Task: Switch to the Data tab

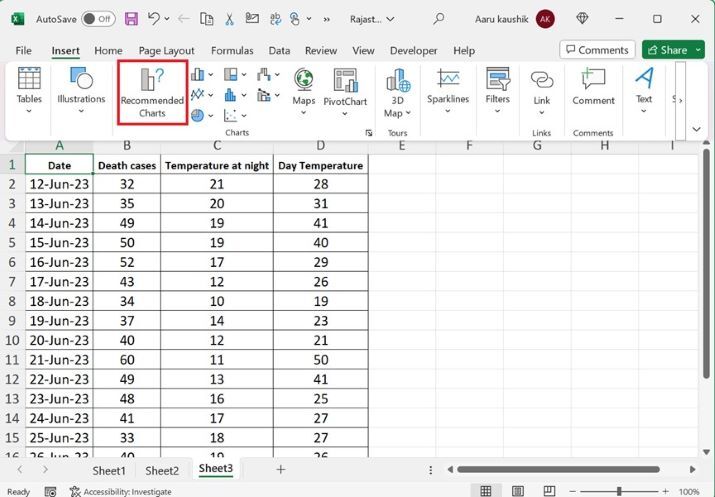Action: (x=279, y=50)
